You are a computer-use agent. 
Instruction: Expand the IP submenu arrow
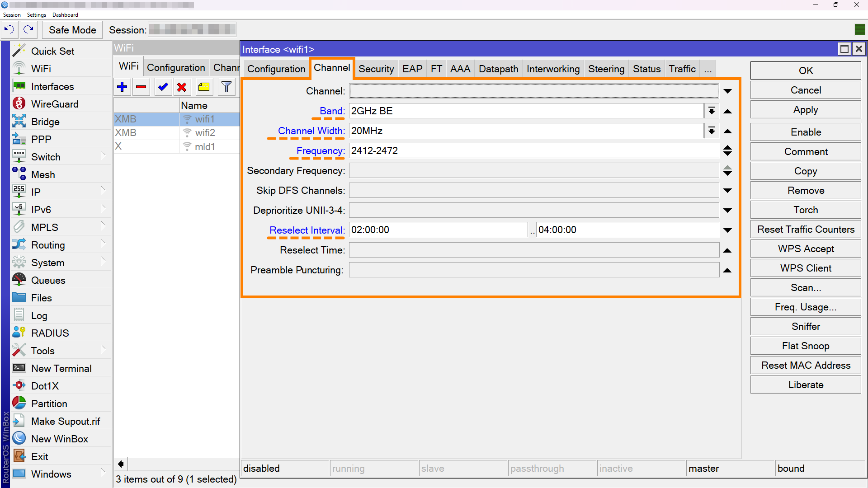[x=103, y=191]
